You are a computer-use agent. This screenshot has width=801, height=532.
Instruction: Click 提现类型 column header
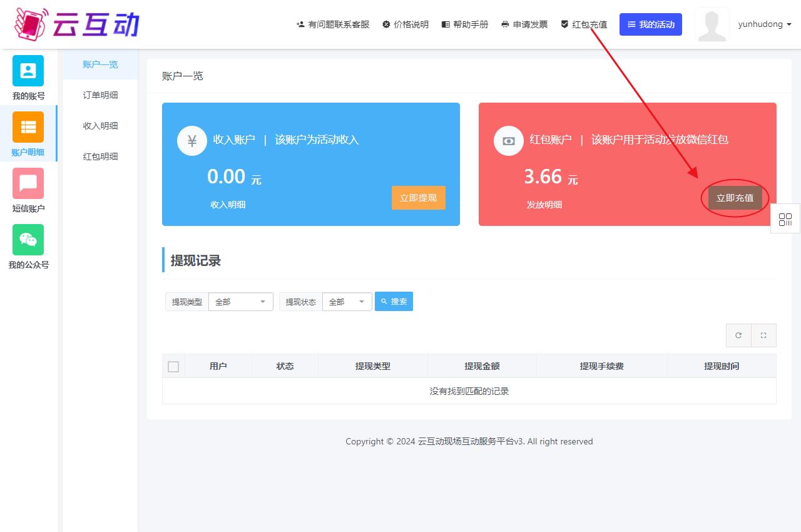[373, 366]
